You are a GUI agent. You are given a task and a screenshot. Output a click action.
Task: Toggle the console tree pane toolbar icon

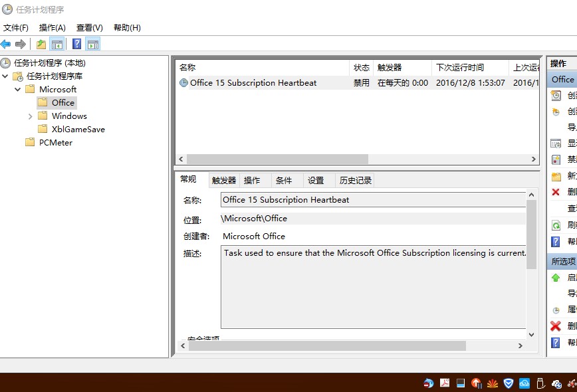click(x=57, y=45)
